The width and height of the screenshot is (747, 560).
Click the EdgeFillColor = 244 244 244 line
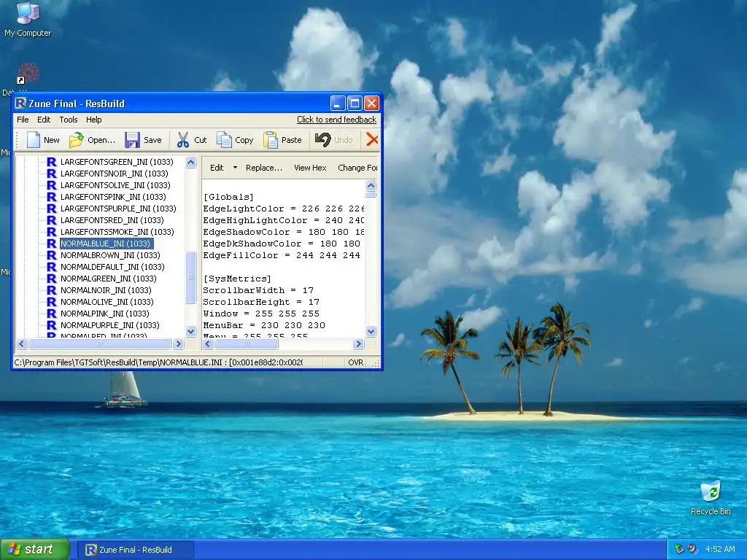pos(282,255)
